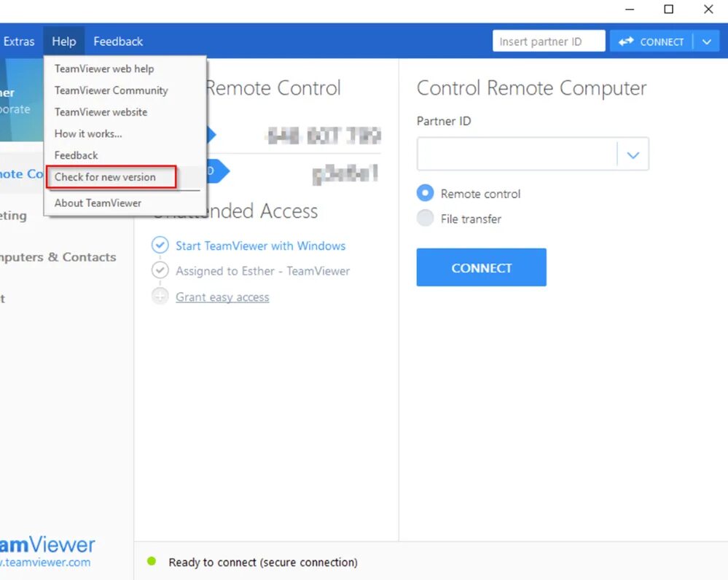728x580 pixels.
Task: Focus the Insert partner ID field
Action: tap(549, 42)
